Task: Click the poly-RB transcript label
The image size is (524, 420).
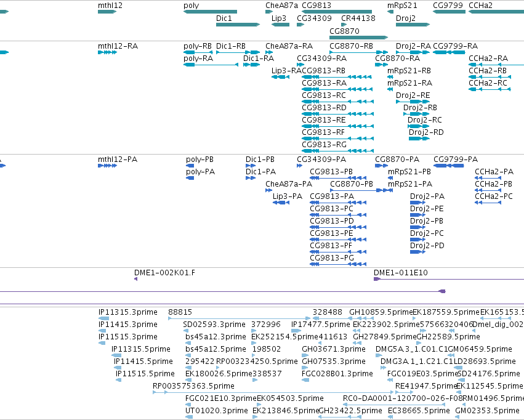Action: [x=197, y=46]
